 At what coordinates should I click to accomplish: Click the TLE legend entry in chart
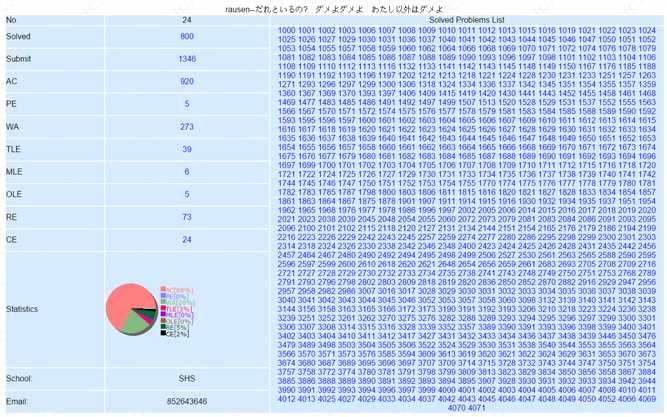tap(179, 309)
